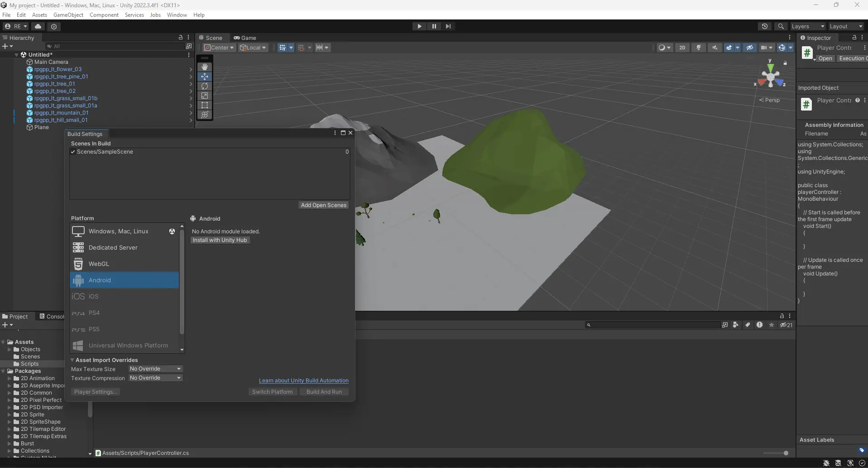Open the Scripts folder in Project

[x=29, y=364]
